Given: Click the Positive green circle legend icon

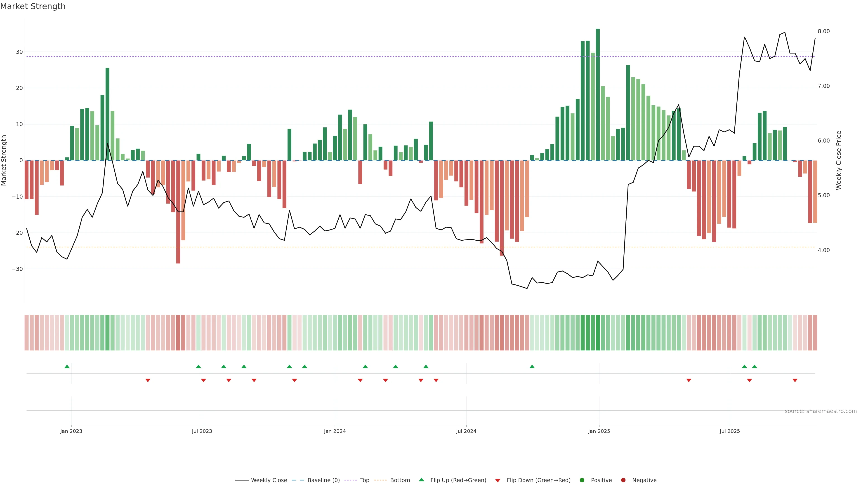Looking at the screenshot, I should tap(582, 480).
